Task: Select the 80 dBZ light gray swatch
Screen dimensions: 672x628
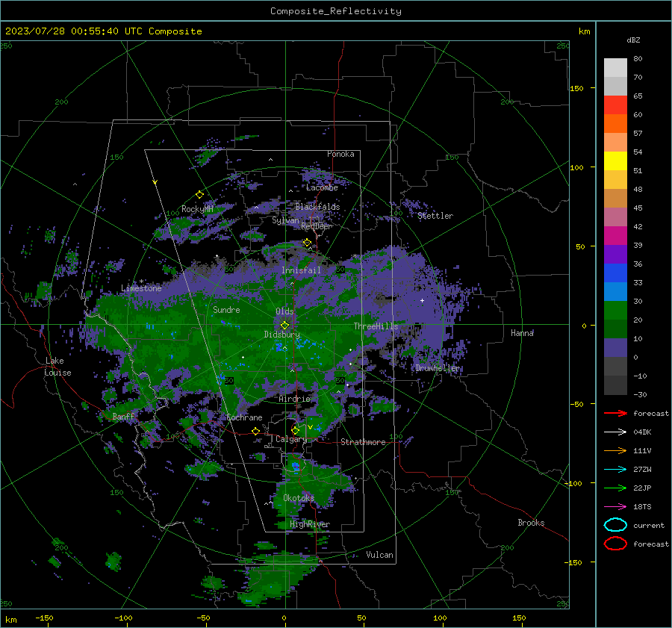Action: tap(615, 68)
